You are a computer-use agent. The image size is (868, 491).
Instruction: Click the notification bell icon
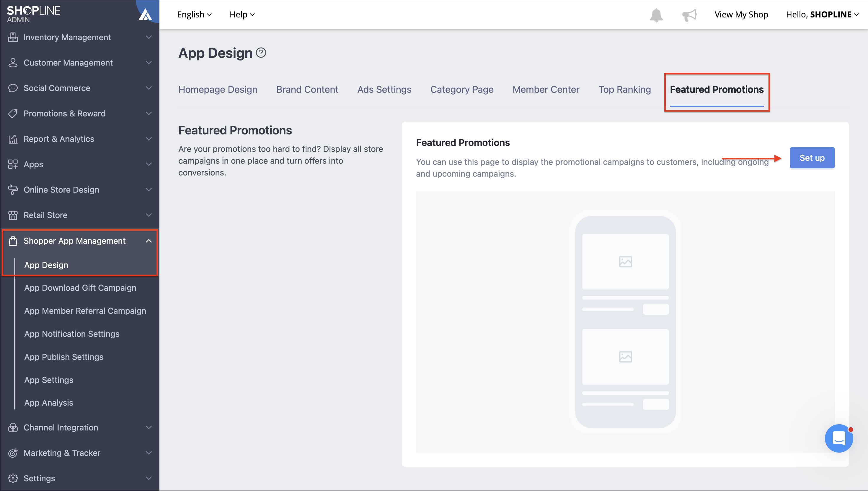coord(656,15)
